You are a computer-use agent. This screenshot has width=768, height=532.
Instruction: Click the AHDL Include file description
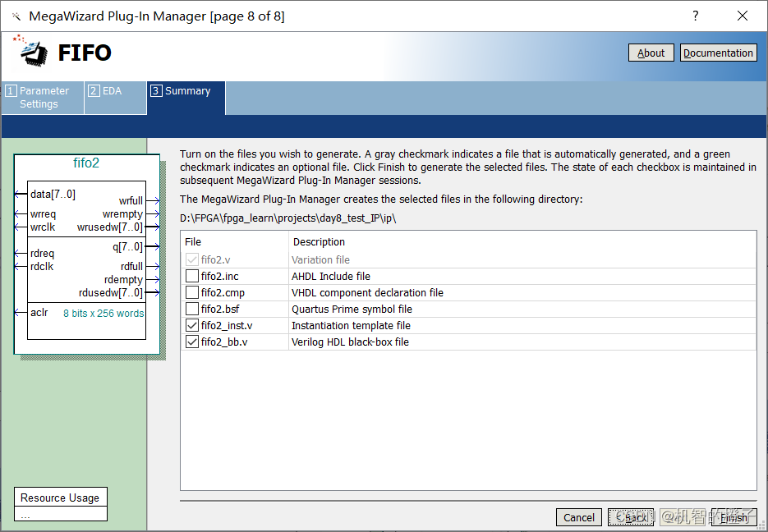tap(331, 277)
